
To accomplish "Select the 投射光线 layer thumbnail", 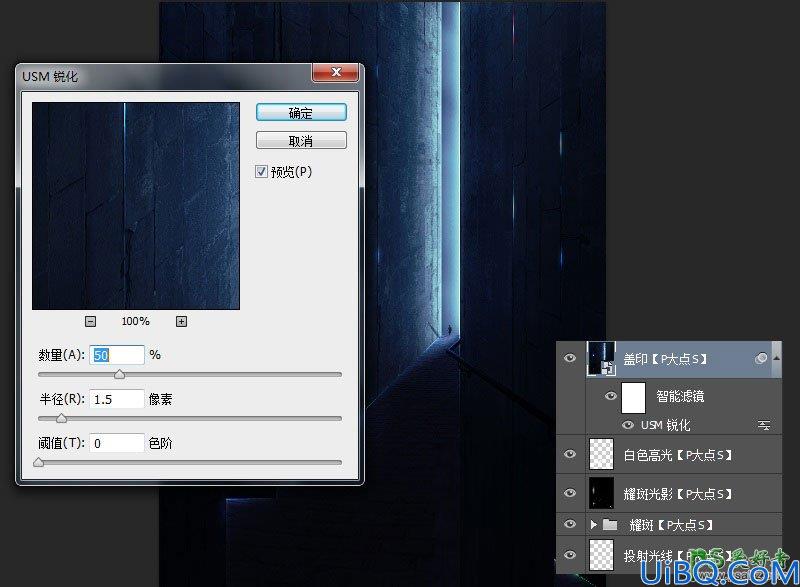I will [602, 555].
